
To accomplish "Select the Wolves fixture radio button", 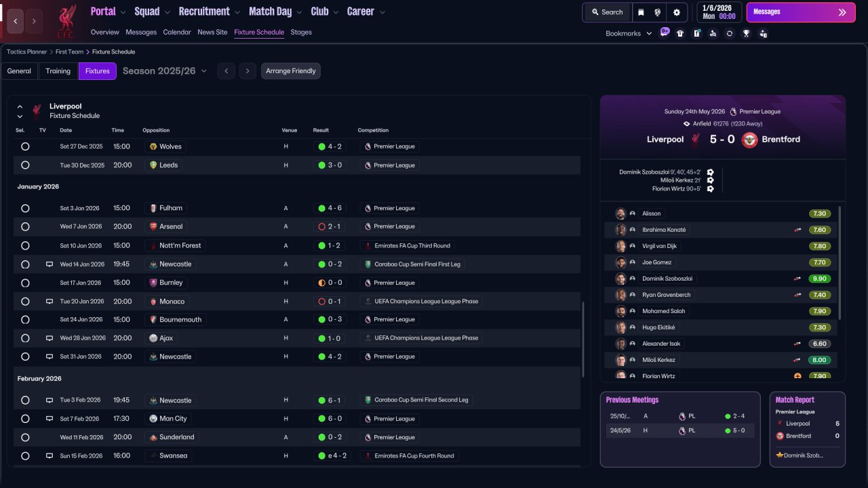I will pos(25,146).
